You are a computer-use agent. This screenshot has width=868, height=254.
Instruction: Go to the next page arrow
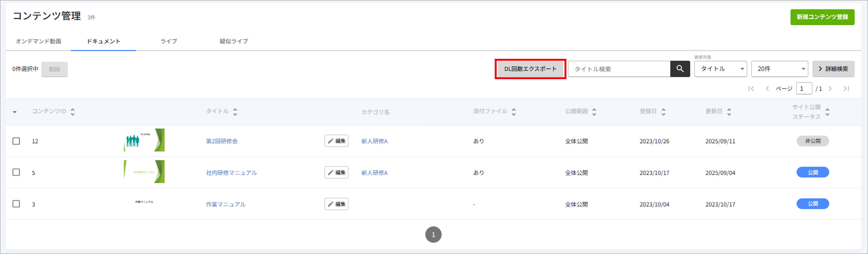tap(830, 89)
